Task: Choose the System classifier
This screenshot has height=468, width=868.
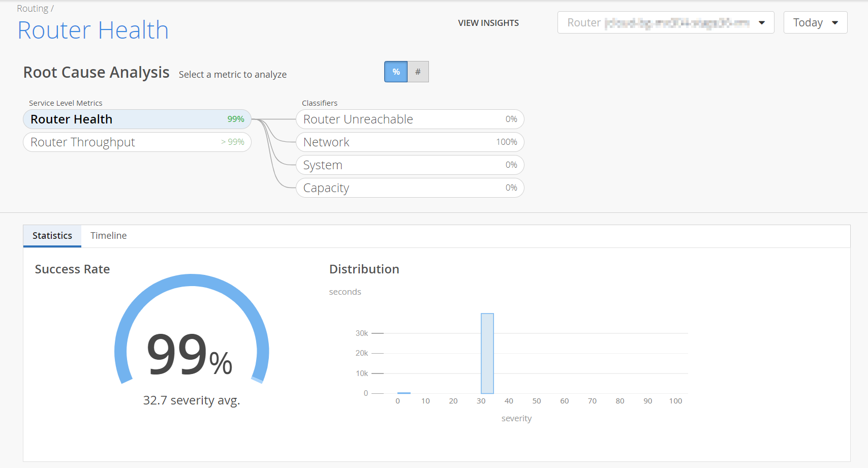Action: 410,165
